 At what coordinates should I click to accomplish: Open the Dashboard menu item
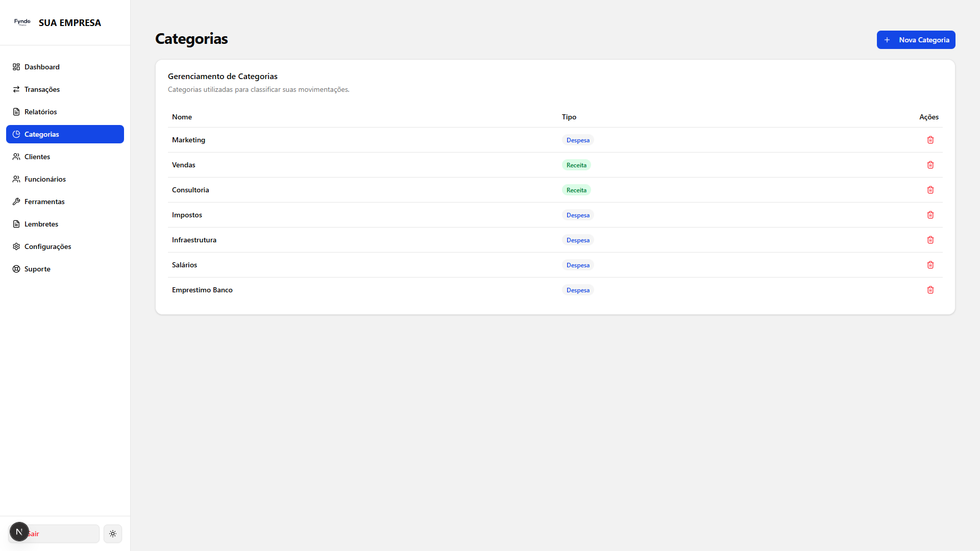tap(42, 67)
